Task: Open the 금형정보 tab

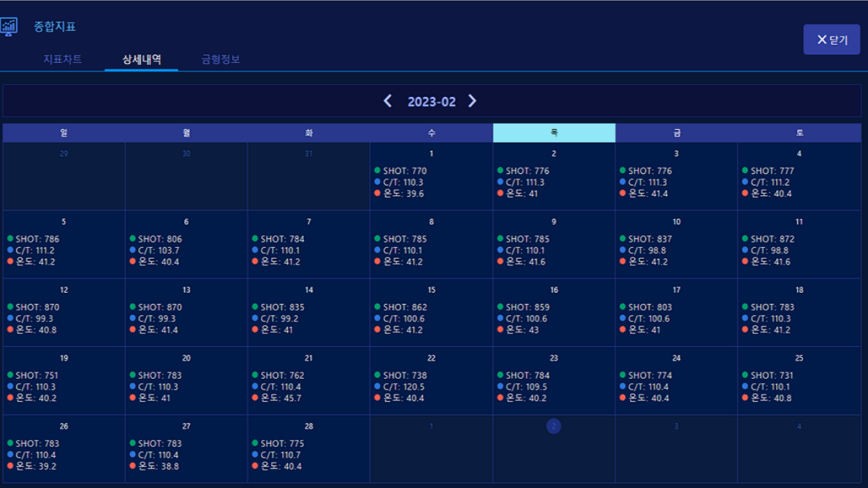Action: coord(221,59)
